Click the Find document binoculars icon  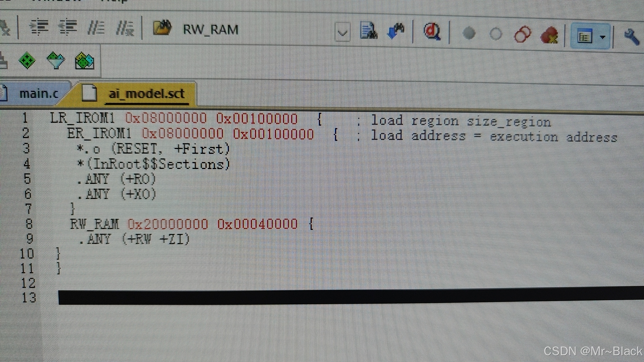coord(368,31)
